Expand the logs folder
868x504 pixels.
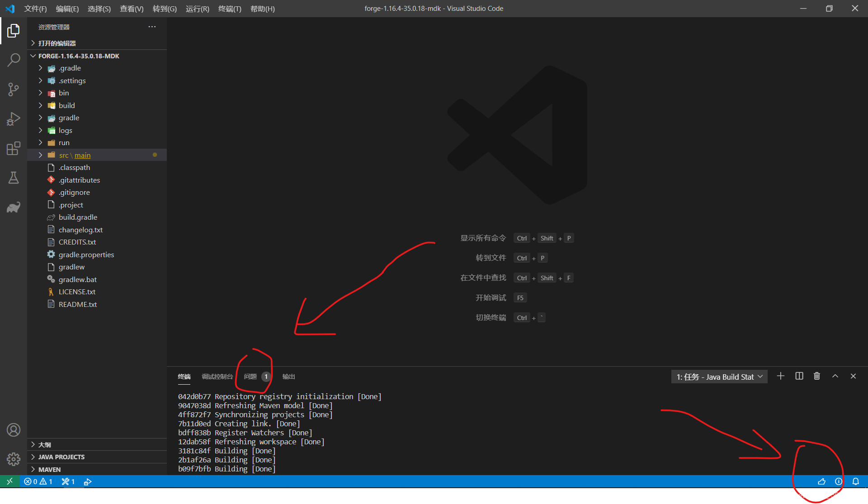(97, 130)
